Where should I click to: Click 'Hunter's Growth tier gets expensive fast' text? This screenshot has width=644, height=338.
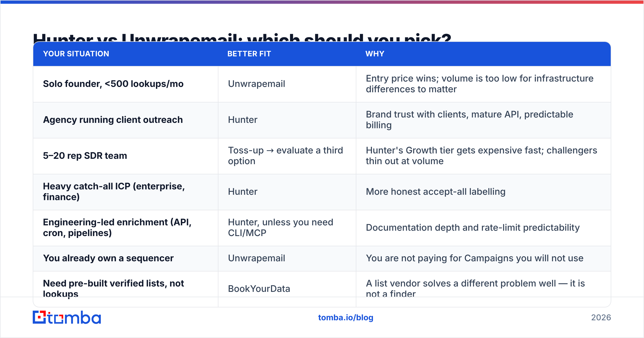click(482, 156)
